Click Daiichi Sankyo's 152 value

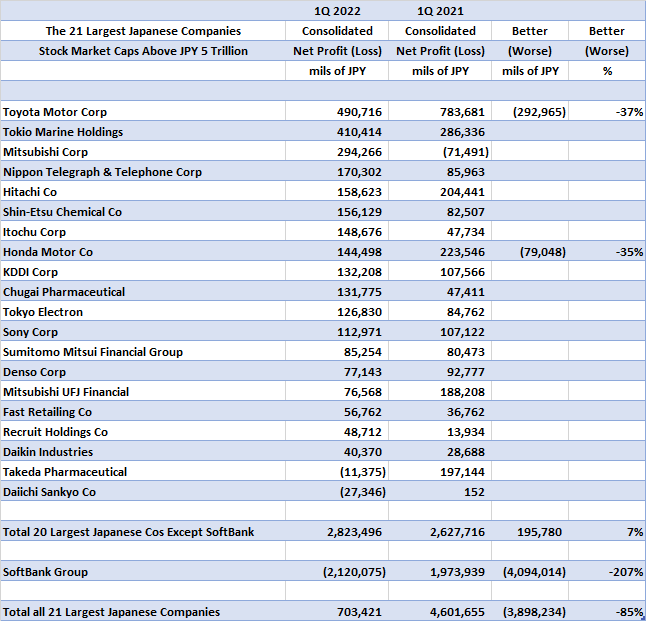coord(474,492)
